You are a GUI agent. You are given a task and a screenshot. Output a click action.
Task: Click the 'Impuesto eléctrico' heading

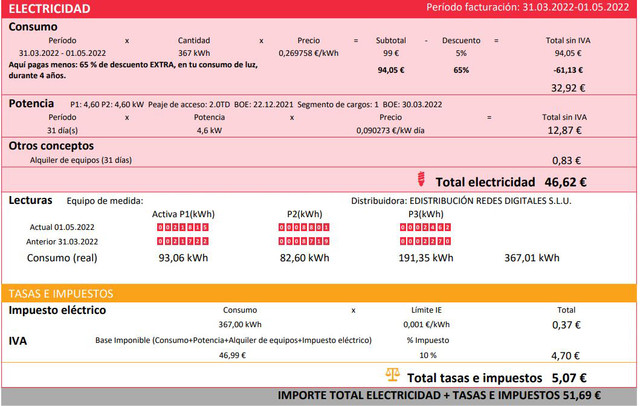[57, 310]
